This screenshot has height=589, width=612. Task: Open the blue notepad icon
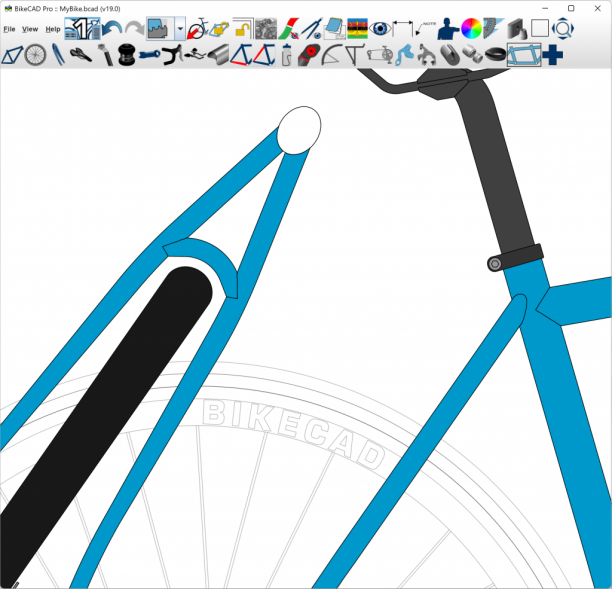[x=334, y=28]
